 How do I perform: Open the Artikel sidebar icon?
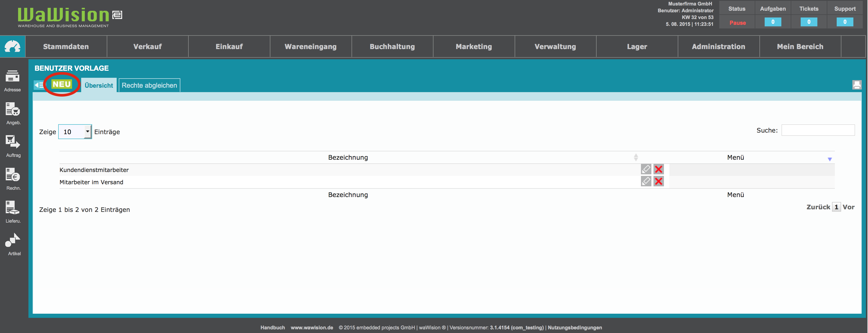click(x=13, y=240)
